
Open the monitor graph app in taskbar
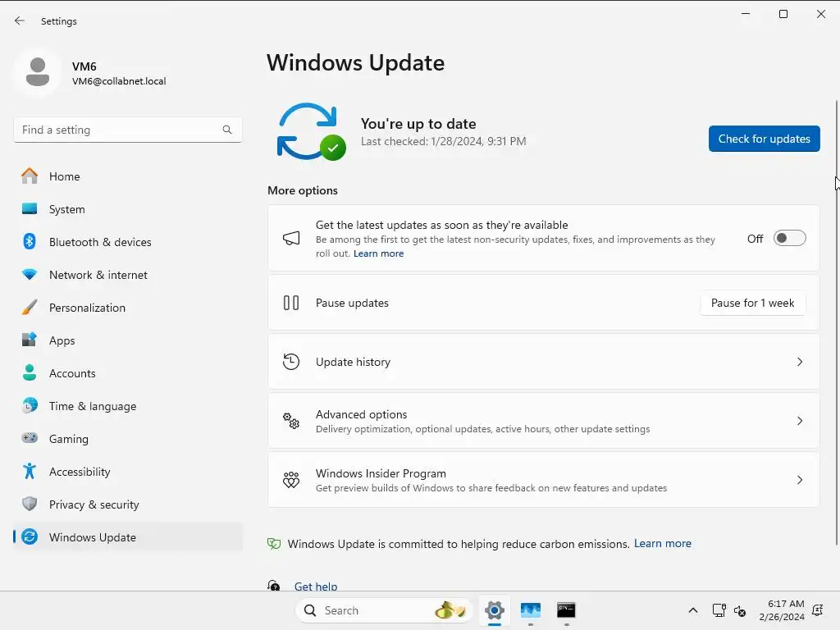531,610
